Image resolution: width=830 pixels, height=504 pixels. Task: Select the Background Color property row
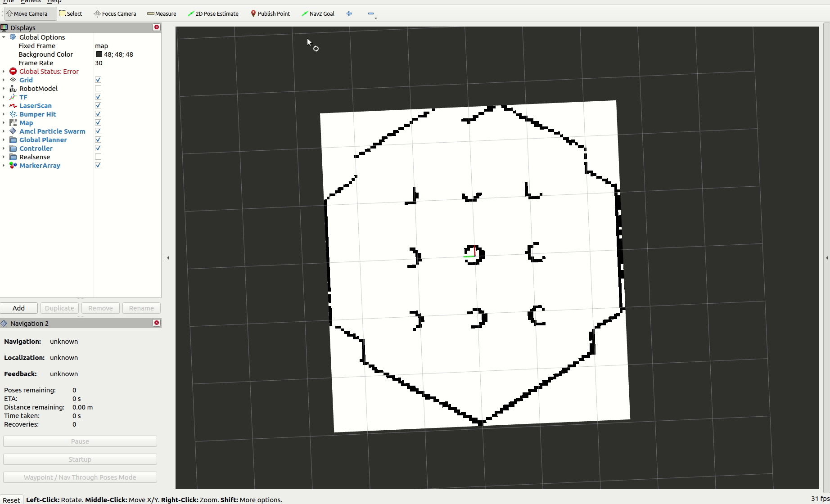click(81, 54)
